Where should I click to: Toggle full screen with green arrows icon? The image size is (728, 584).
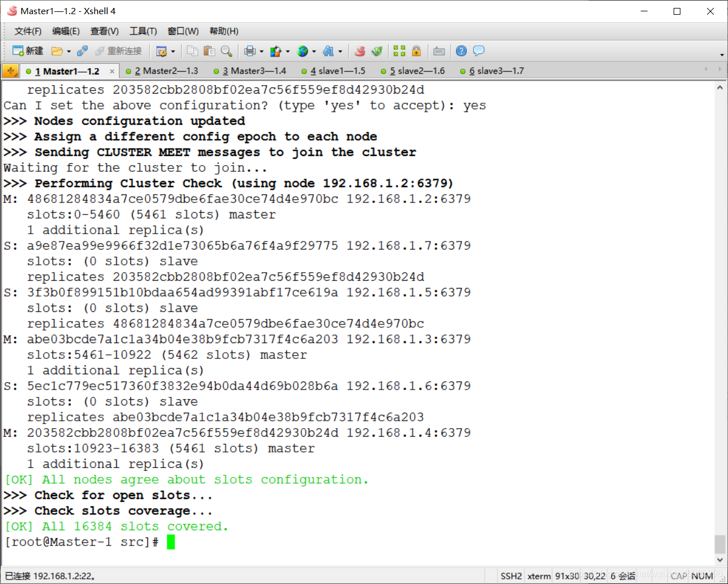[399, 51]
